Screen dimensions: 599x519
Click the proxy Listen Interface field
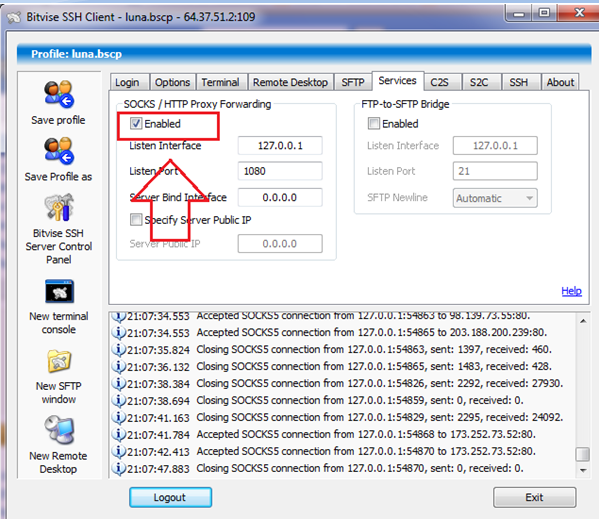[280, 146]
